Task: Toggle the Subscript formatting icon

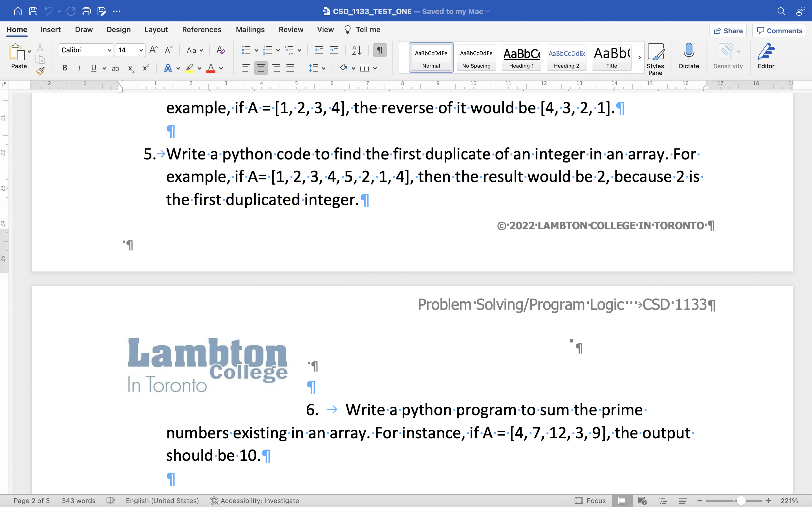Action: [x=131, y=68]
